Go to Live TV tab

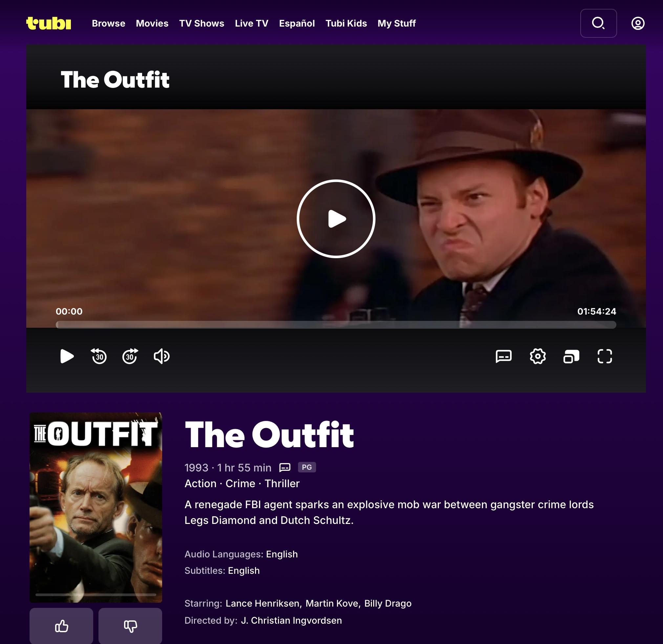(251, 23)
